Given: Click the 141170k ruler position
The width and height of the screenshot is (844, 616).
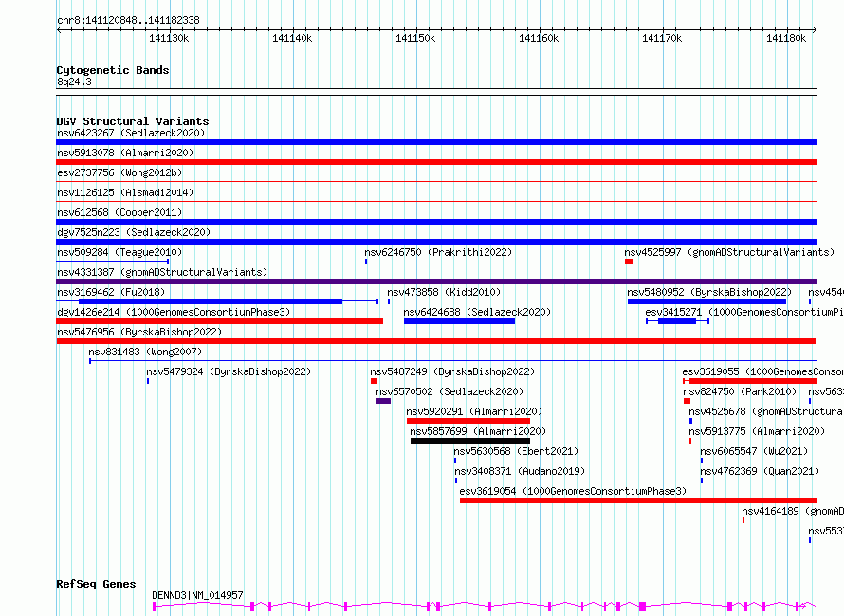Looking at the screenshot, I should click(x=662, y=38).
